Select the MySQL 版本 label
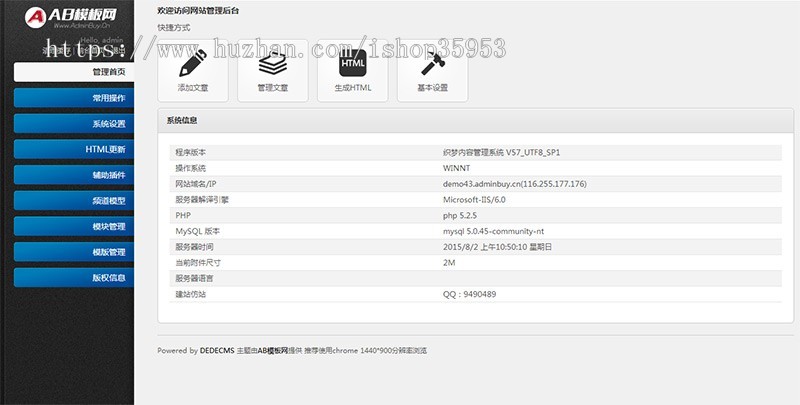The image size is (800, 405). pos(197,232)
